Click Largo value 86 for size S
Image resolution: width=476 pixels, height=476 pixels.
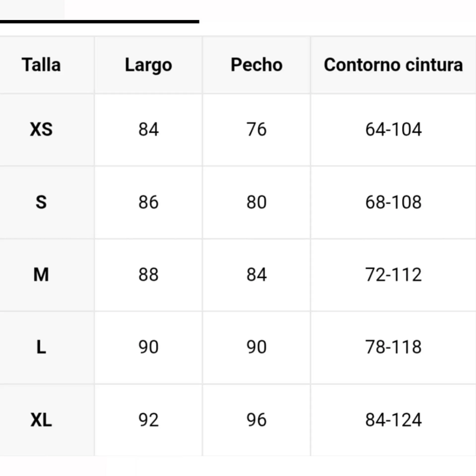pos(148,202)
